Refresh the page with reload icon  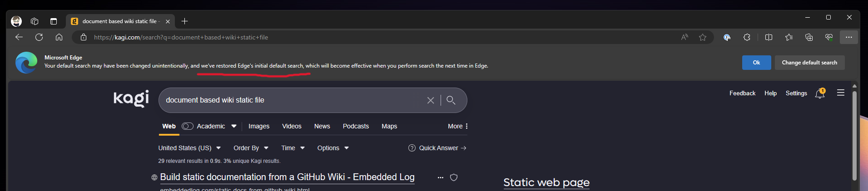pos(39,37)
